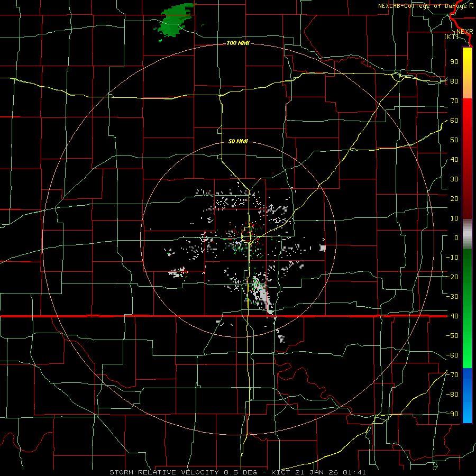Pick the gray zero-velocity color bar segment
The image size is (476, 476).
(x=467, y=234)
